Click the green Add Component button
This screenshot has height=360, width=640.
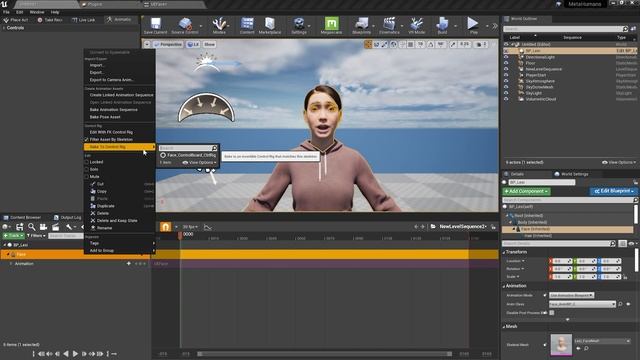click(527, 191)
